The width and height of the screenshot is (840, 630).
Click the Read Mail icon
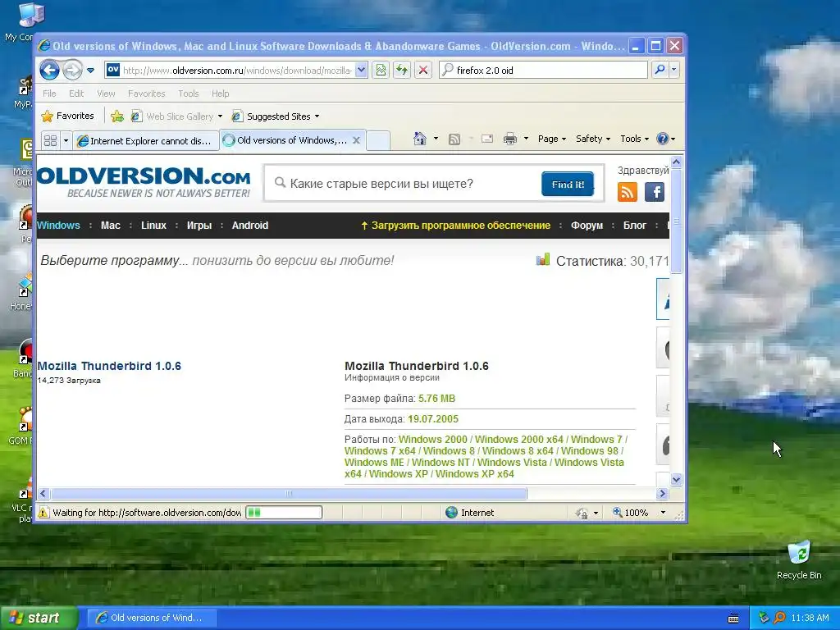pyautogui.click(x=487, y=139)
